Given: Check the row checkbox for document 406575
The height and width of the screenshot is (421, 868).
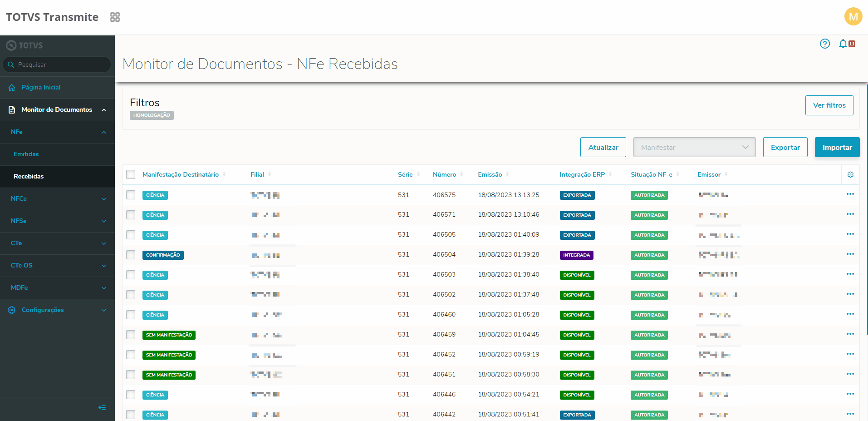Looking at the screenshot, I should (x=131, y=195).
